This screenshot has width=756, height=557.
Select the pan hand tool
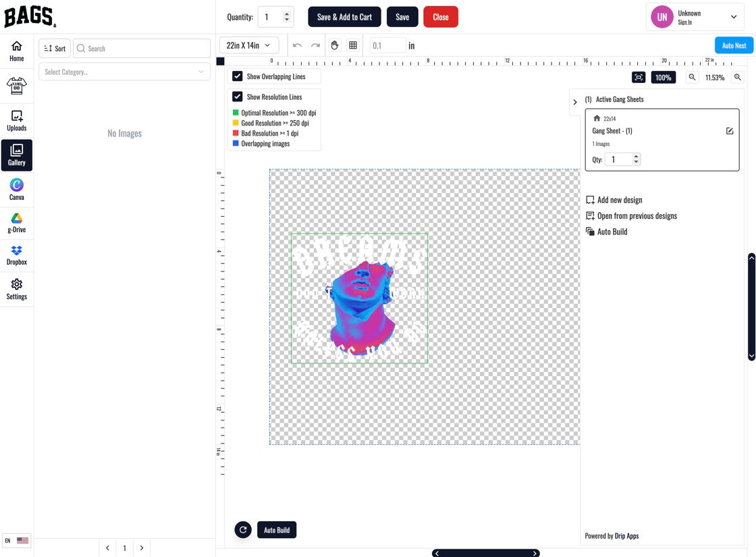click(x=335, y=45)
